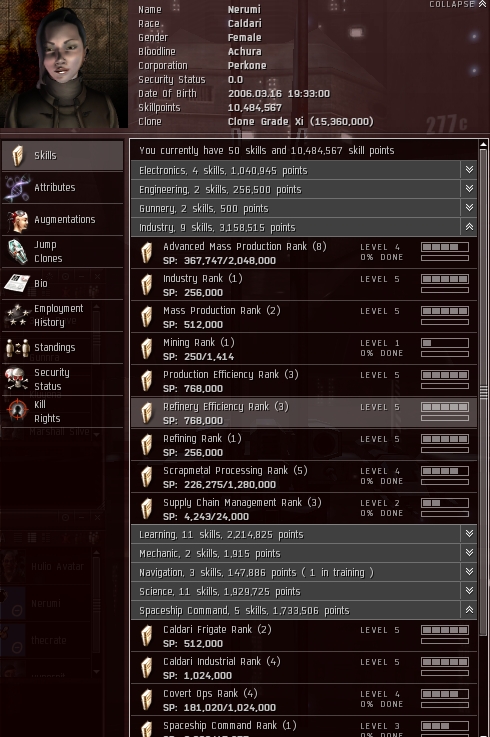Expand the Learning skill group
490x737 pixels.
pos(469,533)
